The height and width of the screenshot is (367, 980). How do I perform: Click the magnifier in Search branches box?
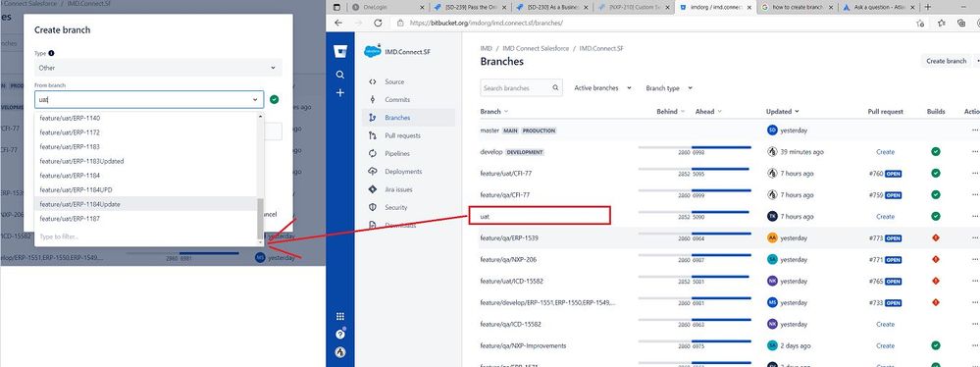tap(555, 88)
